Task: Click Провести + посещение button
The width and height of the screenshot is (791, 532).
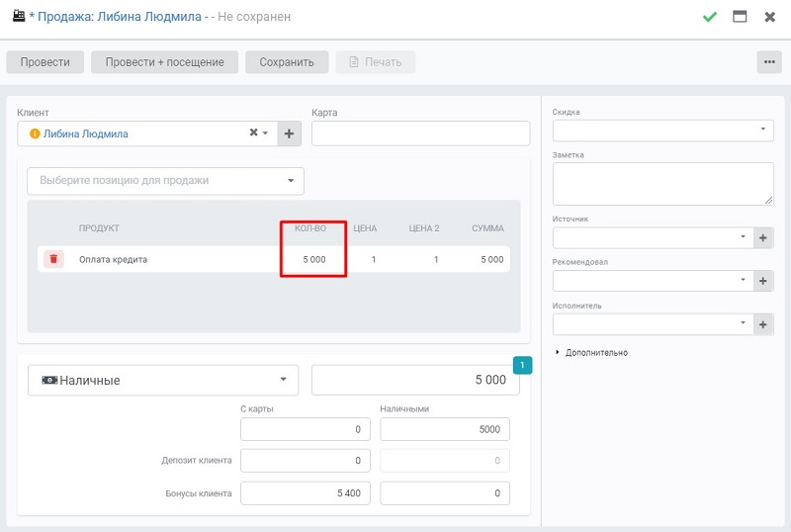Action: tap(164, 62)
